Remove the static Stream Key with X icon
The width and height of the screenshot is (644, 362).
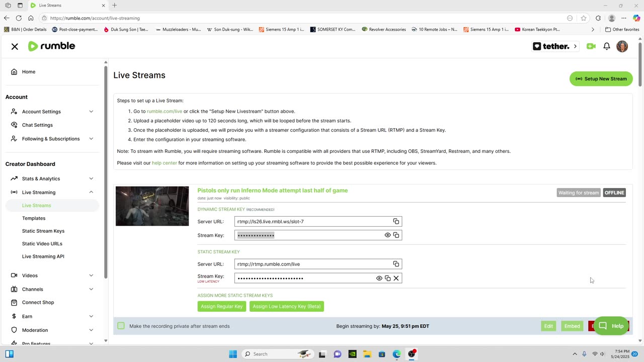pyautogui.click(x=396, y=278)
